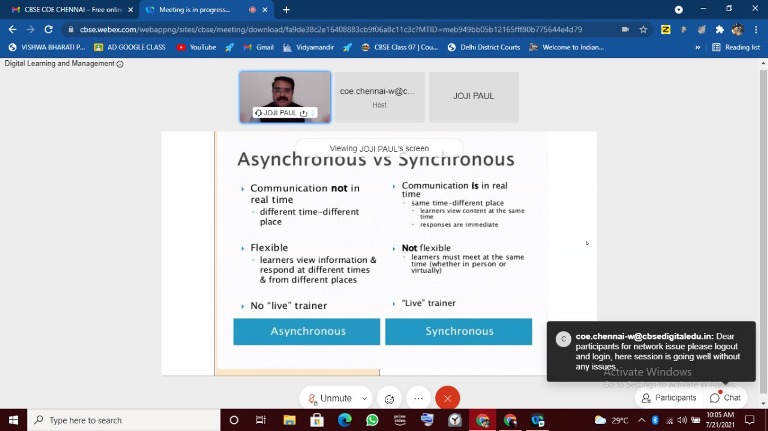Open the AD GOOGLE CLASS bookmark
This screenshot has height=431, width=768.
[130, 47]
